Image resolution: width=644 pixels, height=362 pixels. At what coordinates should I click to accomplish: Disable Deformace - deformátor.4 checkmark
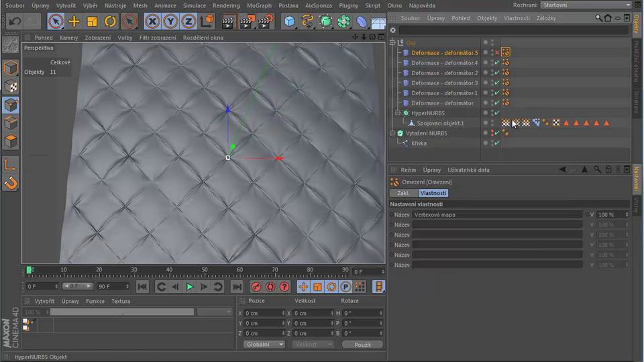point(497,63)
